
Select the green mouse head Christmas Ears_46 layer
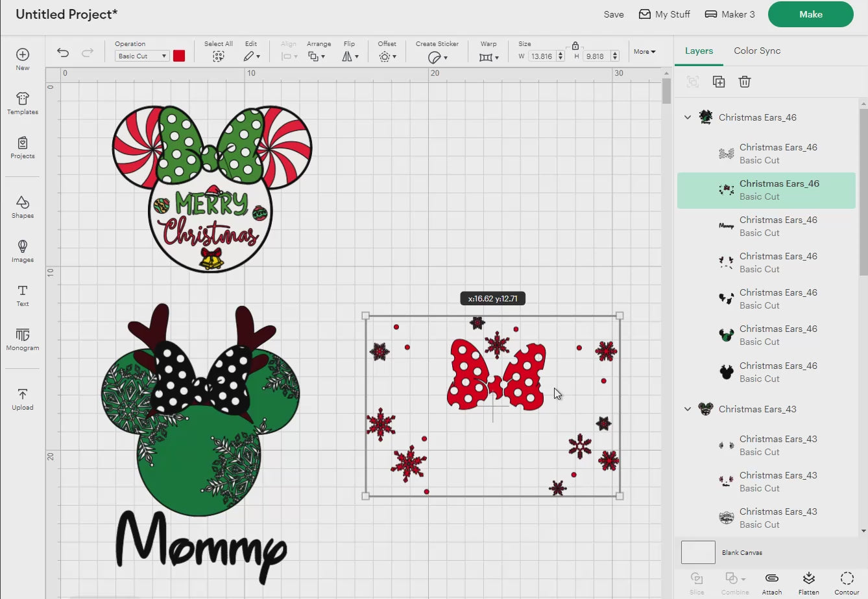pyautogui.click(x=766, y=335)
